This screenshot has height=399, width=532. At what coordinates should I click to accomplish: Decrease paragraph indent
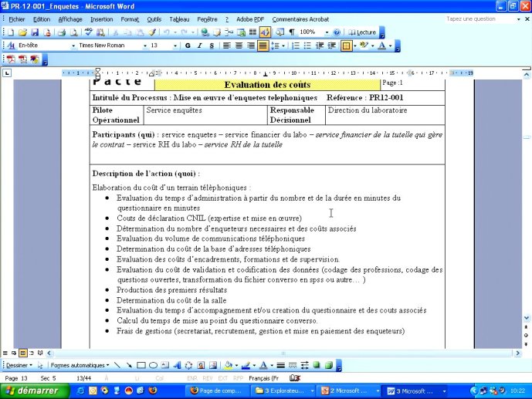[320, 46]
